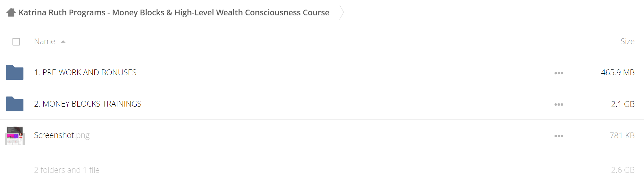Screen dimensions: 644x185
Task: Select the 2.1 GB size cell
Action: [623, 104]
